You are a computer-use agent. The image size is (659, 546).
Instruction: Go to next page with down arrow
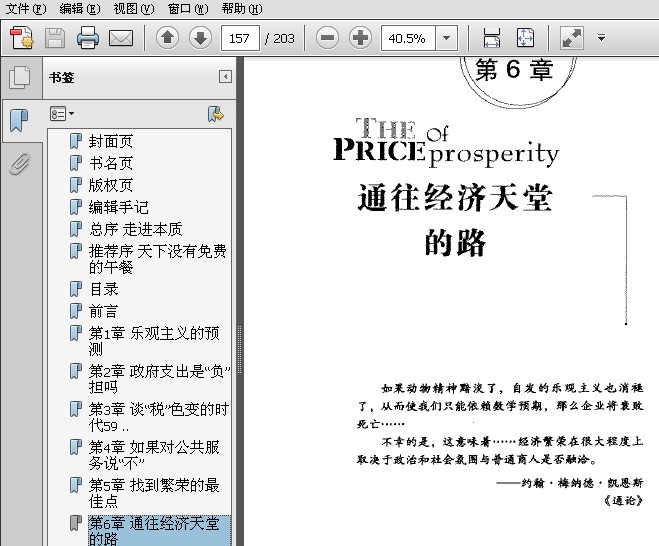click(200, 39)
